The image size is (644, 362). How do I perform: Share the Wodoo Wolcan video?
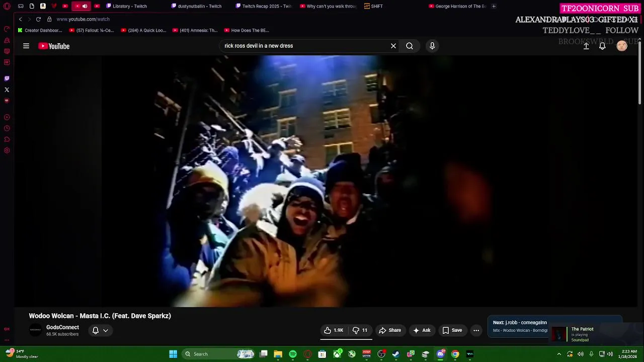(390, 330)
